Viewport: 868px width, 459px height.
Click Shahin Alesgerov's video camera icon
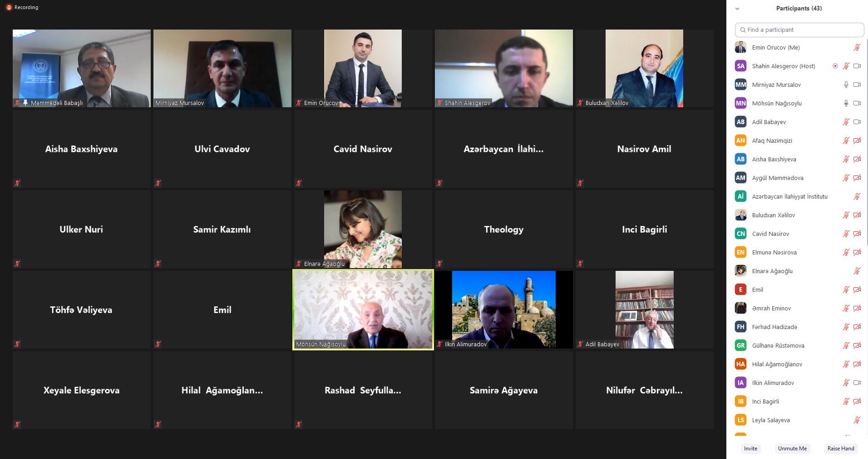point(857,66)
